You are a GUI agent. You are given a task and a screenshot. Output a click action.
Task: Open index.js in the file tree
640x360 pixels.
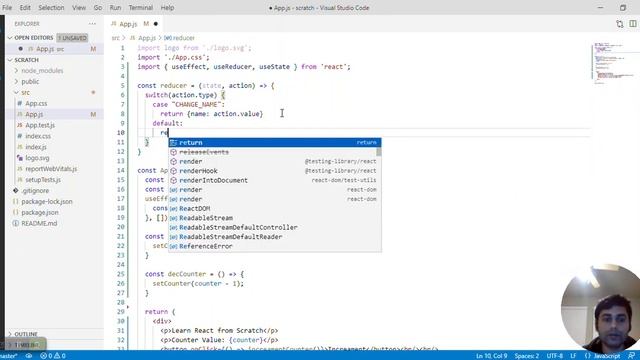pyautogui.click(x=36, y=147)
